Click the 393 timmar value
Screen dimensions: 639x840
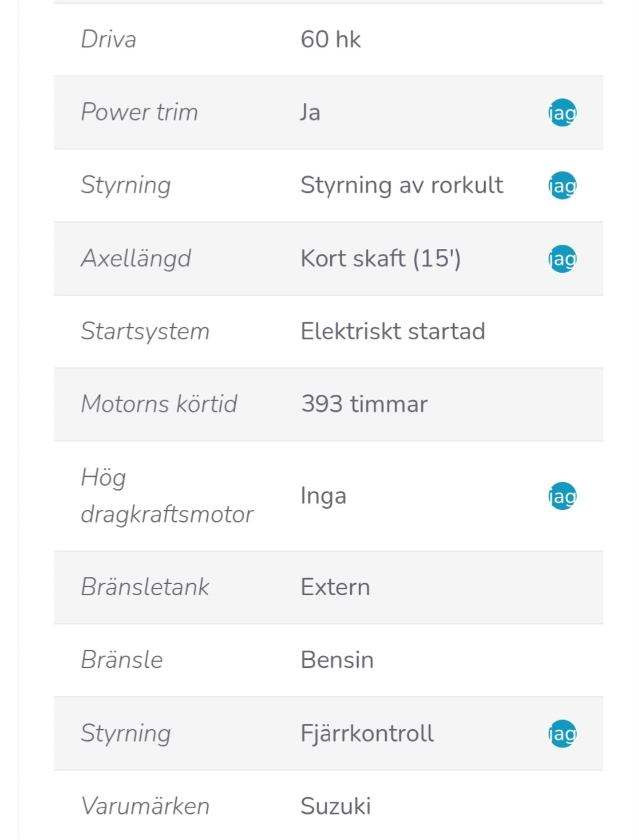pyautogui.click(x=364, y=404)
